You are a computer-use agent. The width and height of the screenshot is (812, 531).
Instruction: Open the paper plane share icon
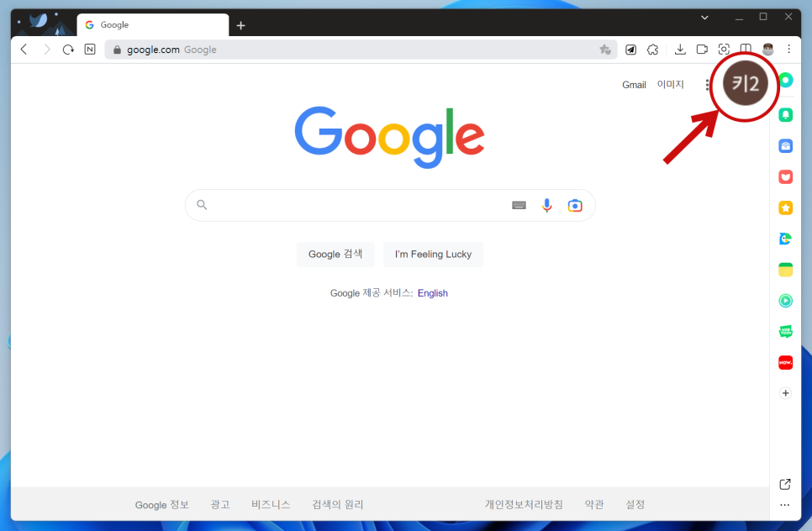[x=630, y=50]
